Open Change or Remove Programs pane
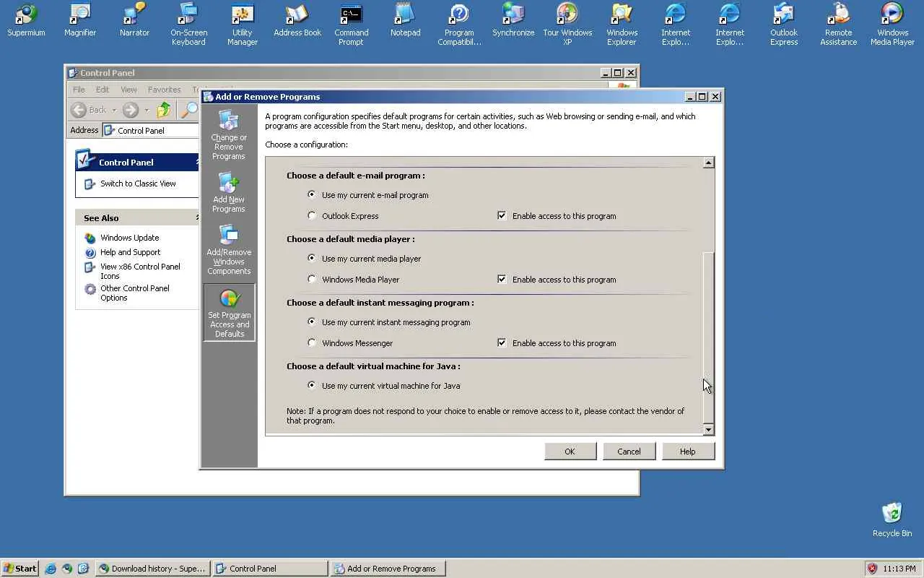 pyautogui.click(x=229, y=135)
